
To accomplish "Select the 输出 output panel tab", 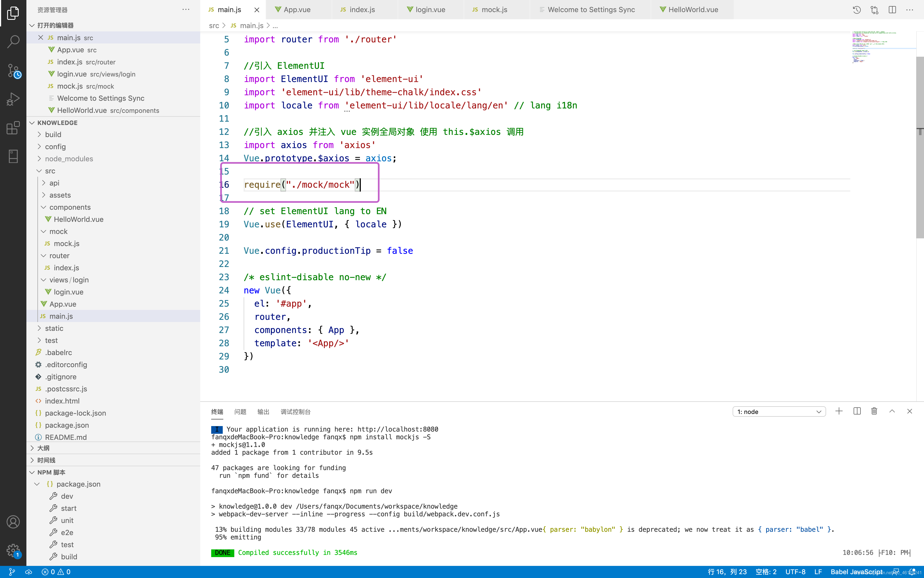I will click(x=263, y=412).
